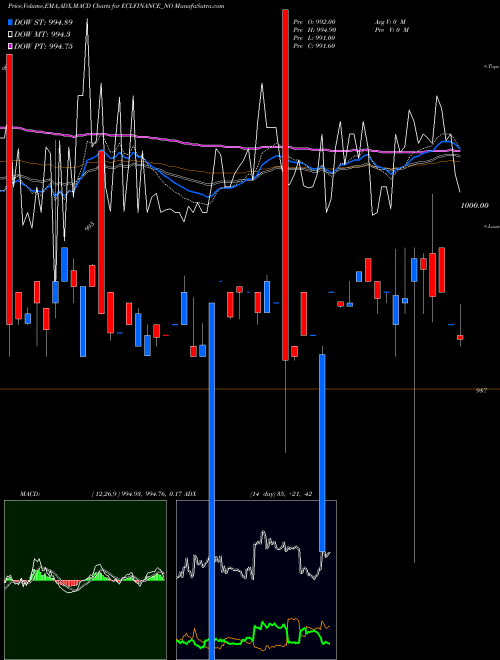Click the ADX (14 day) values readout
Viewport: 500px width, 660px height.
[x=281, y=494]
